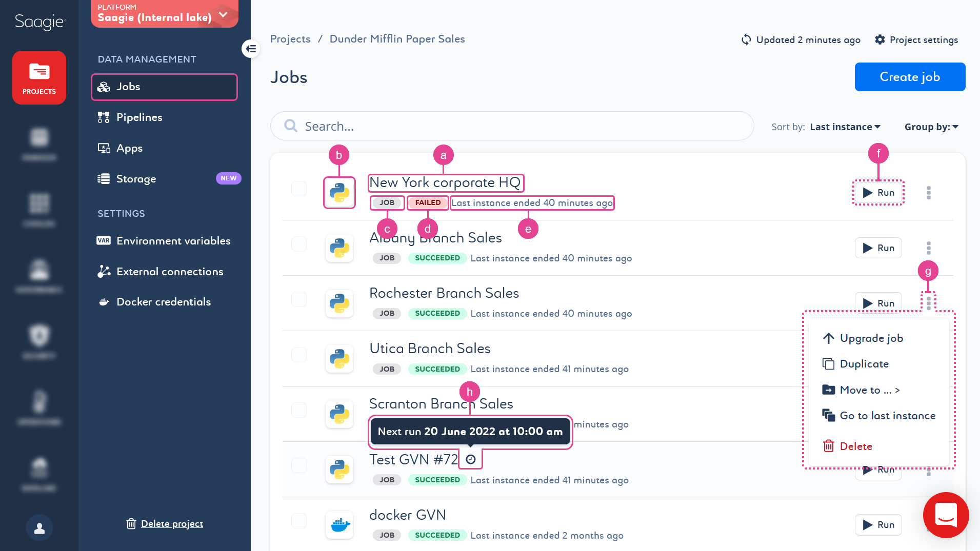The width and height of the screenshot is (980, 551).
Task: Open kebab menu for New York corporate HQ
Action: [x=929, y=193]
